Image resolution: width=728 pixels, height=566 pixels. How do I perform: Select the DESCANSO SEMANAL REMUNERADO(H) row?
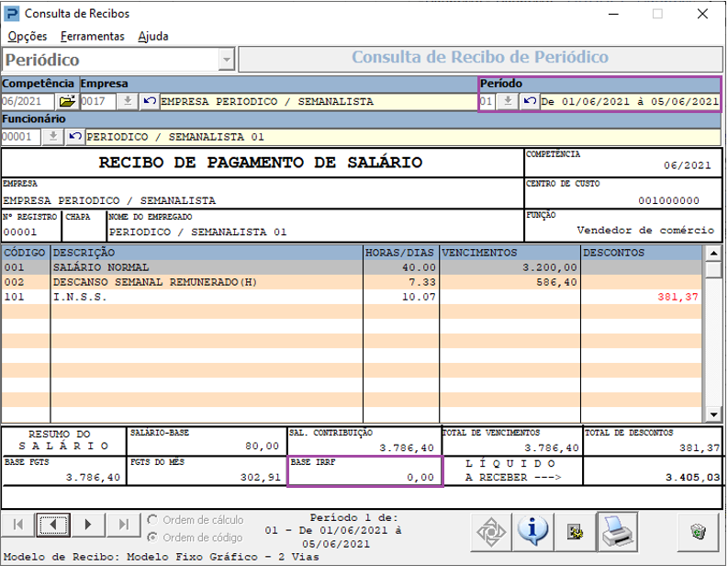pos(352,282)
